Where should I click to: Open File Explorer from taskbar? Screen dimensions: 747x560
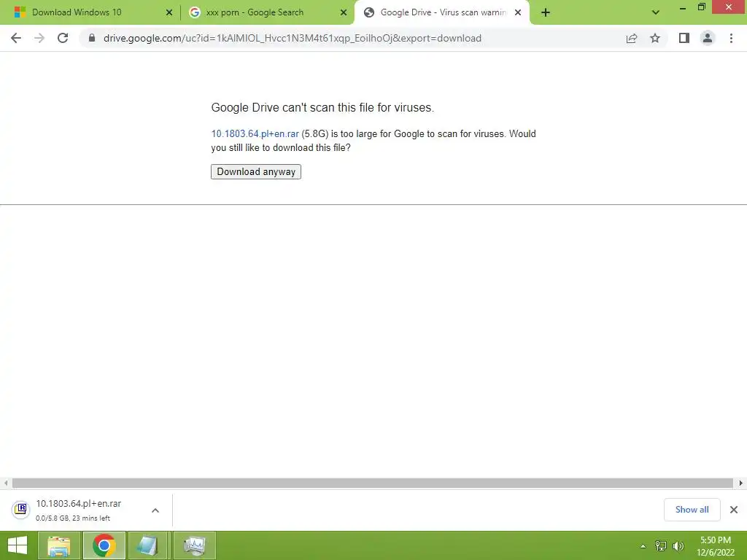[59, 545]
